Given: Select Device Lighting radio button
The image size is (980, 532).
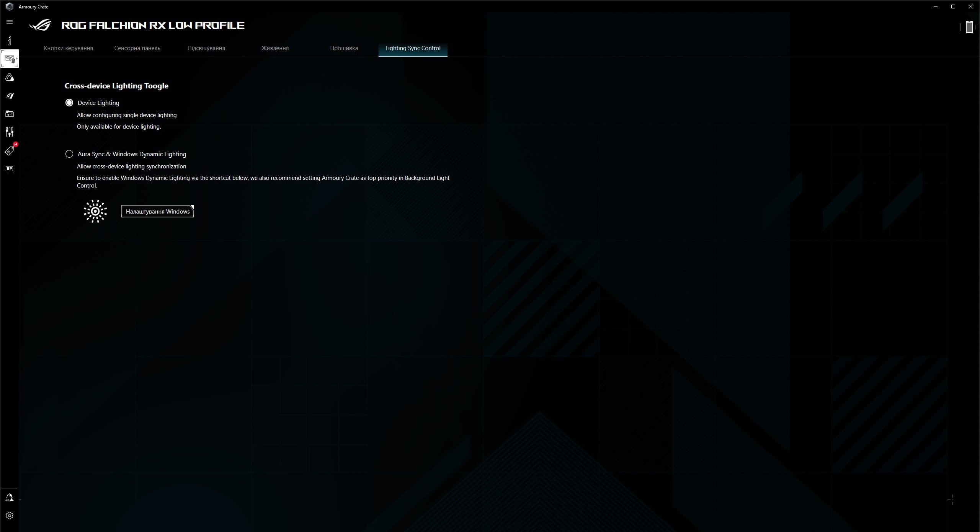Looking at the screenshot, I should 69,102.
